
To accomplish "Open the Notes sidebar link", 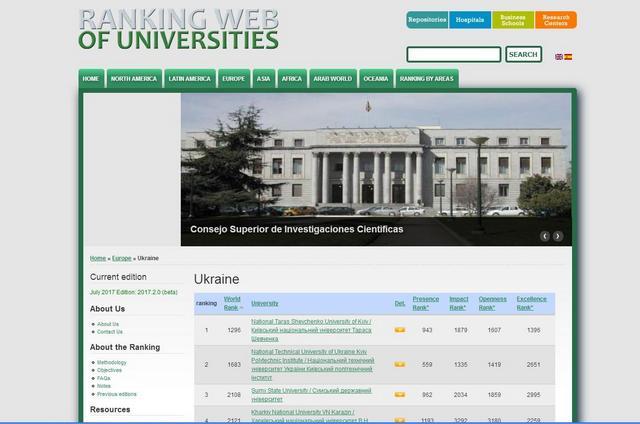I will [x=104, y=386].
